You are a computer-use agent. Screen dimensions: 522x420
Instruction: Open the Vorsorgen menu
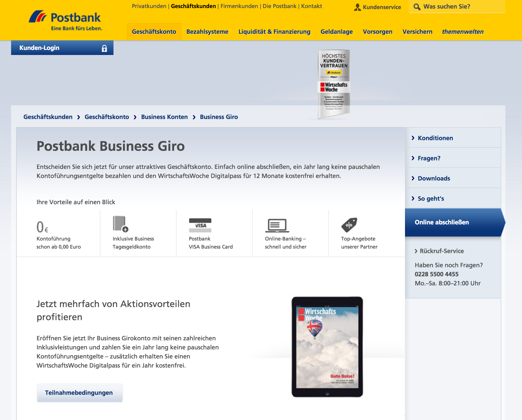point(378,32)
